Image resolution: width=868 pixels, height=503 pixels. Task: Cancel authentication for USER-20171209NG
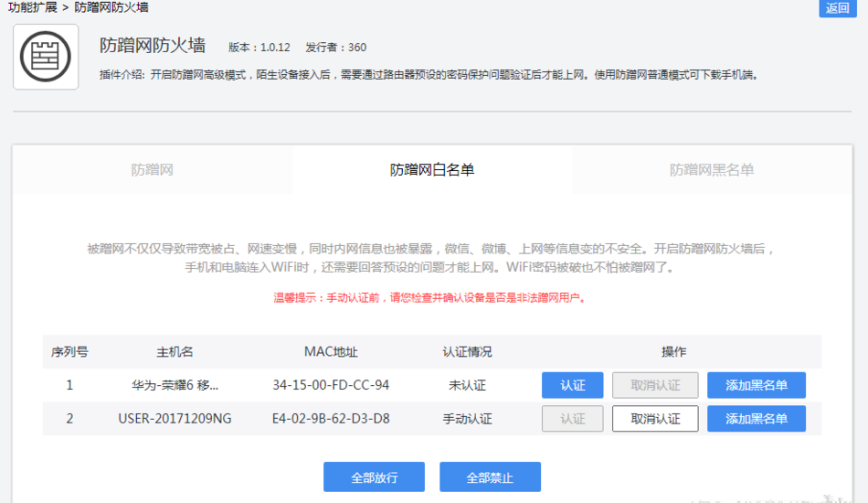coord(655,419)
